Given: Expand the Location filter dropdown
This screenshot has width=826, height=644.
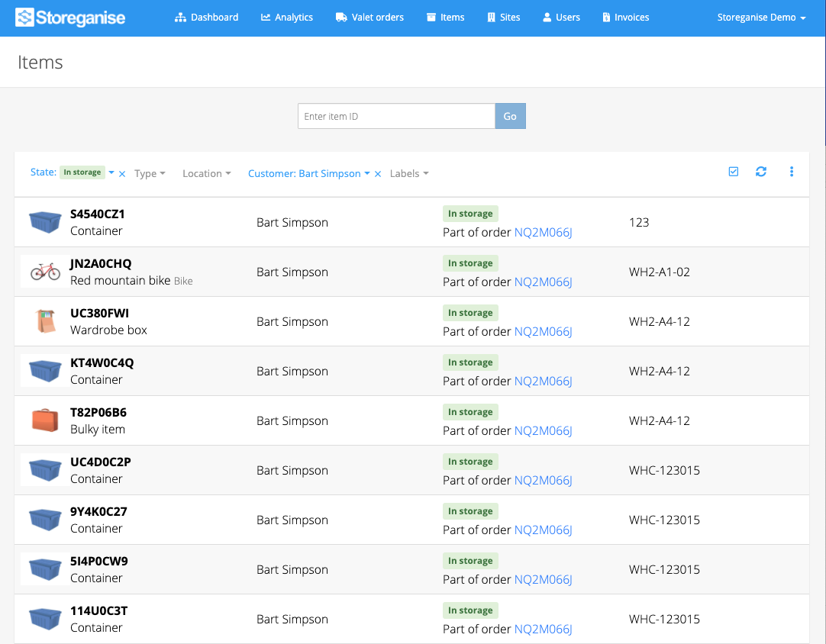Looking at the screenshot, I should tap(206, 174).
